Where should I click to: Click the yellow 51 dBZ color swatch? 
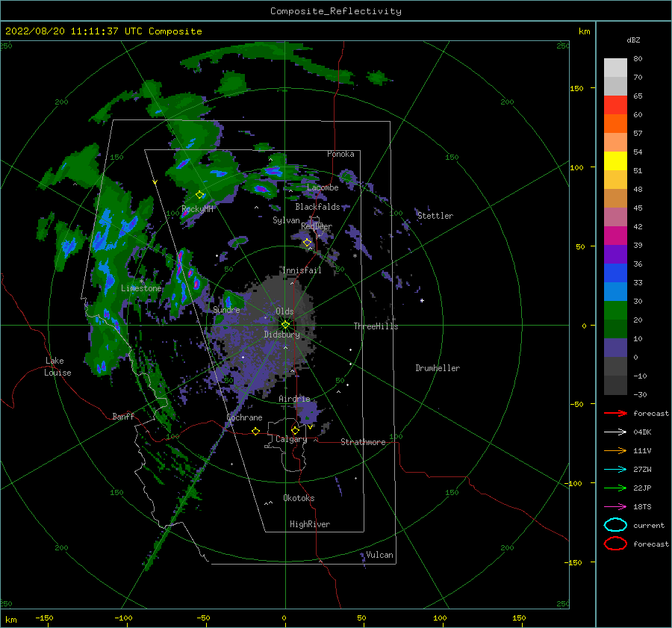[615, 161]
